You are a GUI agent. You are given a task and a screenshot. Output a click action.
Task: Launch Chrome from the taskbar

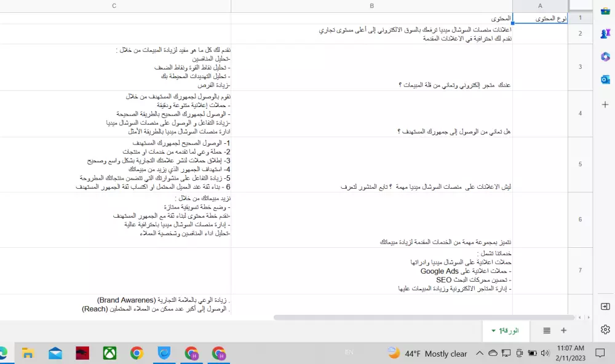point(136,354)
